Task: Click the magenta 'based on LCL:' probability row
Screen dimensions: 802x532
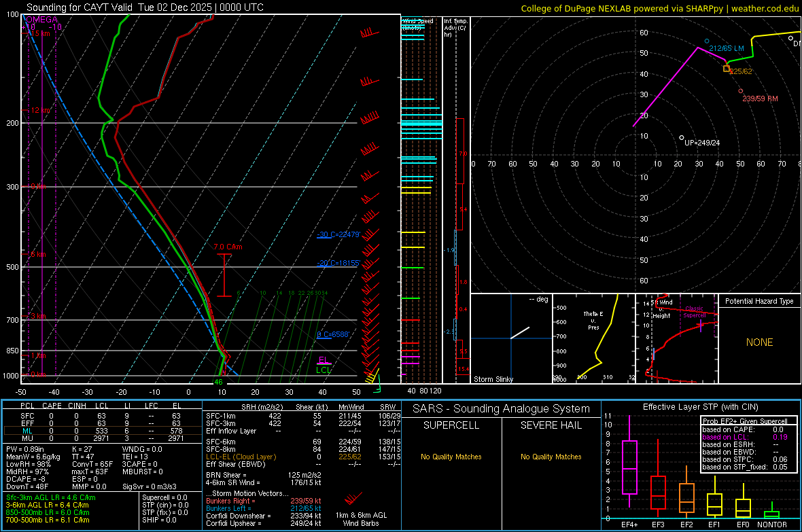Action: tap(745, 437)
